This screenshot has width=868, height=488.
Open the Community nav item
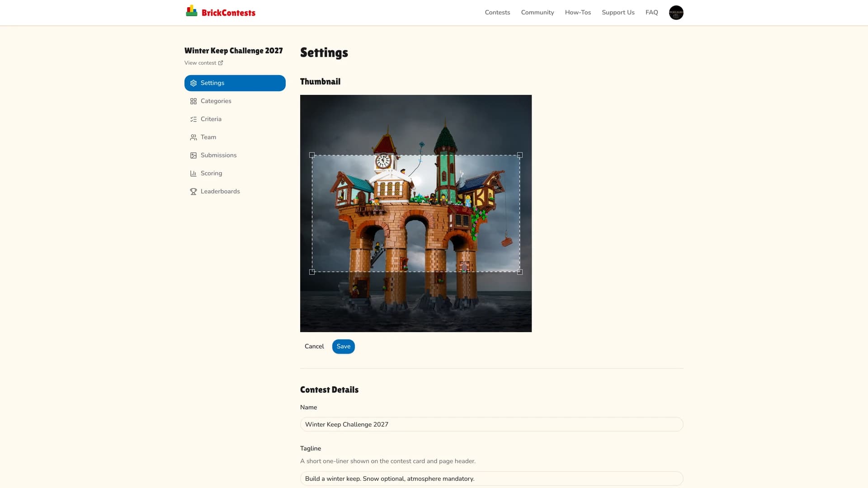point(538,13)
